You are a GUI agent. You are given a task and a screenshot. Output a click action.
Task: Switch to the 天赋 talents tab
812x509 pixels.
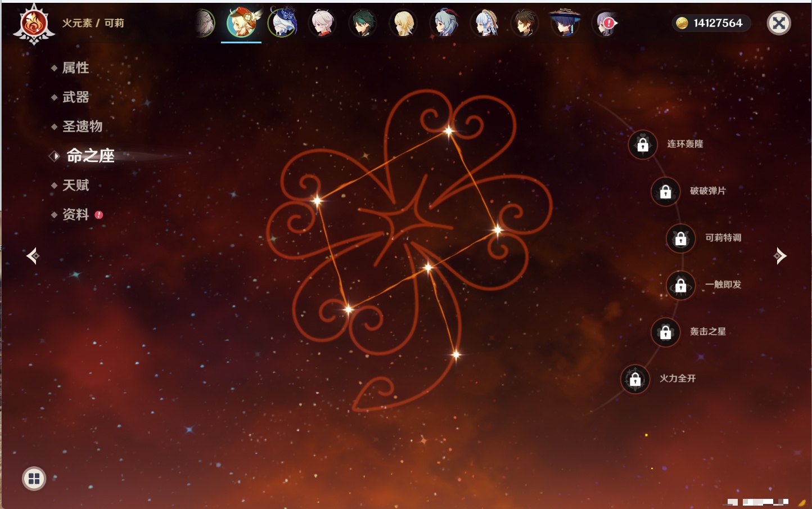point(75,185)
